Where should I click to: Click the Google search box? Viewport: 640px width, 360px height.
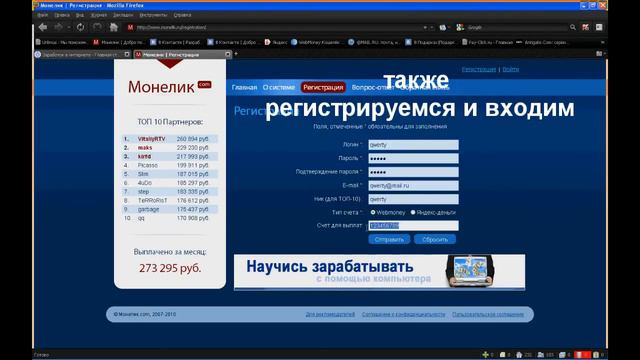coord(516,27)
